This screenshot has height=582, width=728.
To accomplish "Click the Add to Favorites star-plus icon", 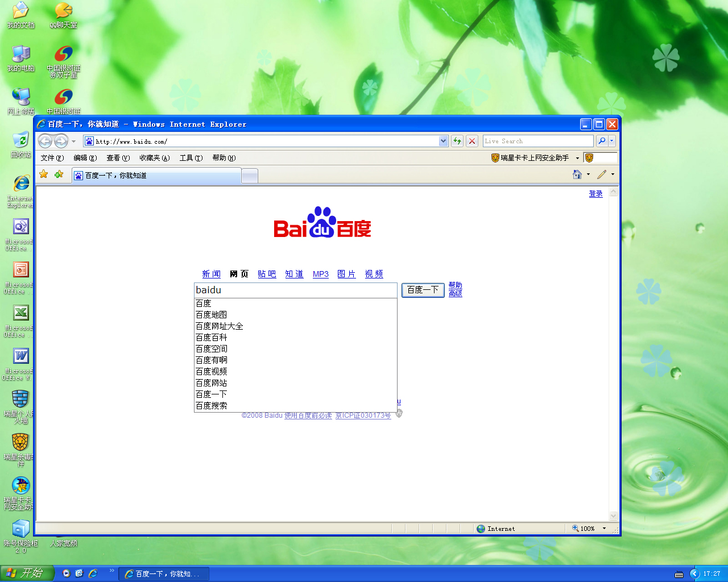I will (59, 174).
